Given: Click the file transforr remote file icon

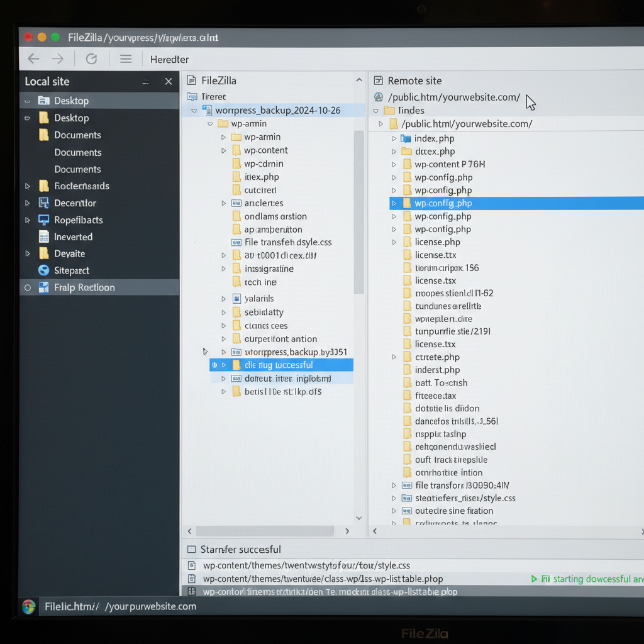Looking at the screenshot, I should pyautogui.click(x=407, y=486).
